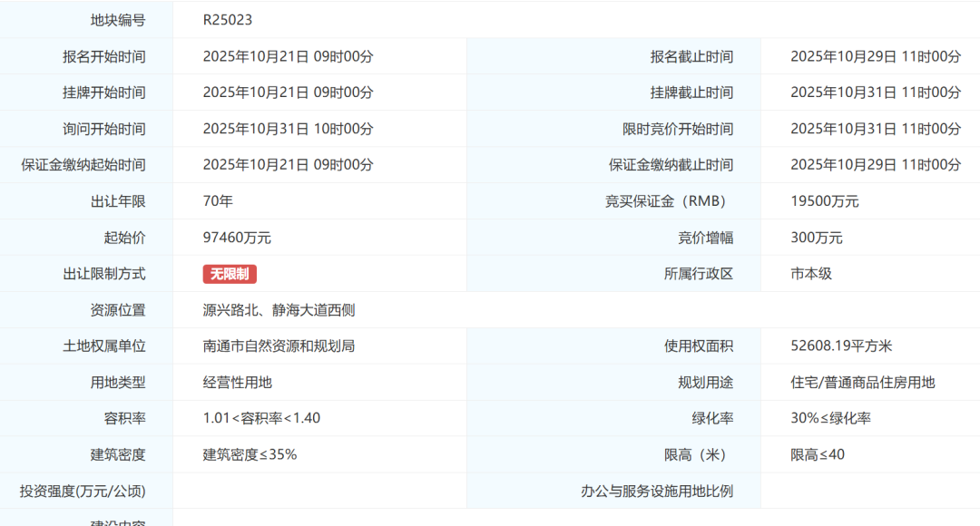Select the value 2025年10月31日 10时00分
This screenshot has width=980, height=526.
[289, 129]
